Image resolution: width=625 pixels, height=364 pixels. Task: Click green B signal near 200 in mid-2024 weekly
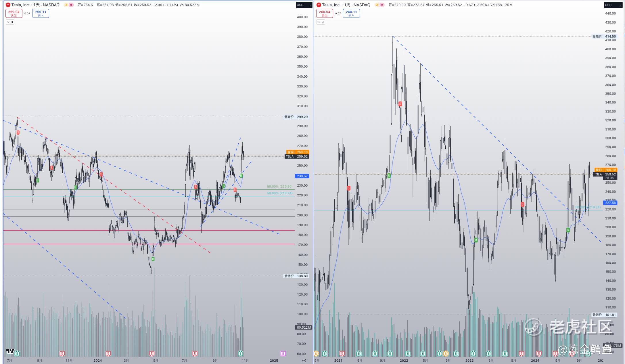568,230
